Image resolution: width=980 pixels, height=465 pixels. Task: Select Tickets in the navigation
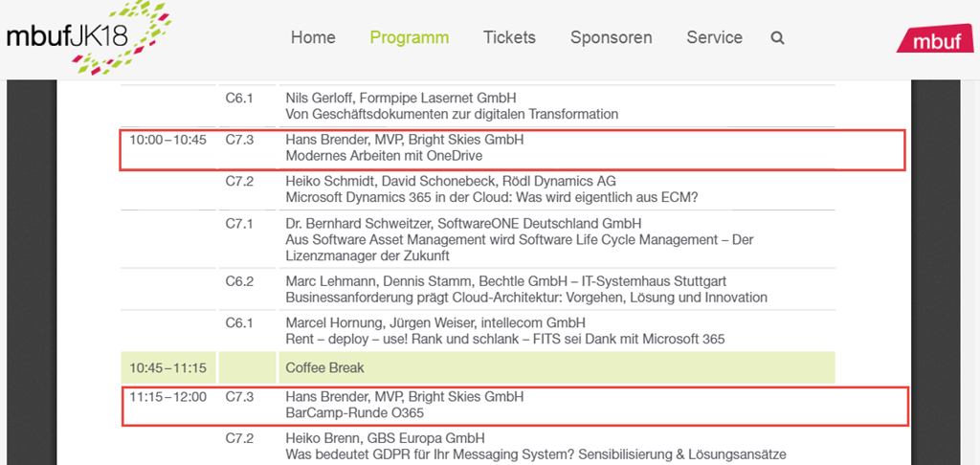tap(509, 38)
